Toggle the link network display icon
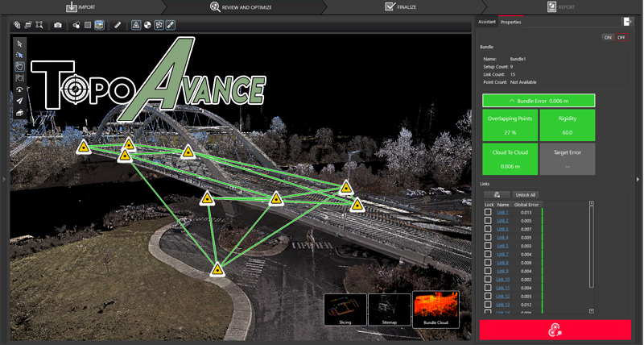The image size is (644, 345). [x=159, y=25]
